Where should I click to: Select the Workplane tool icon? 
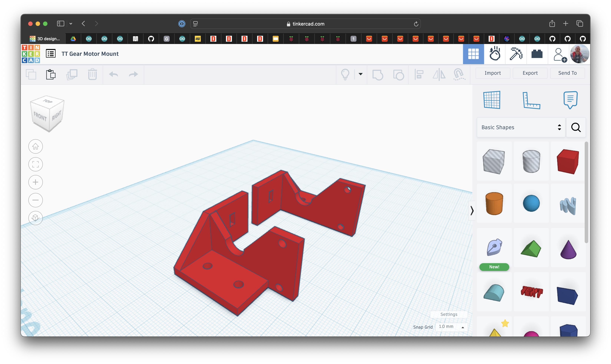pyautogui.click(x=492, y=100)
